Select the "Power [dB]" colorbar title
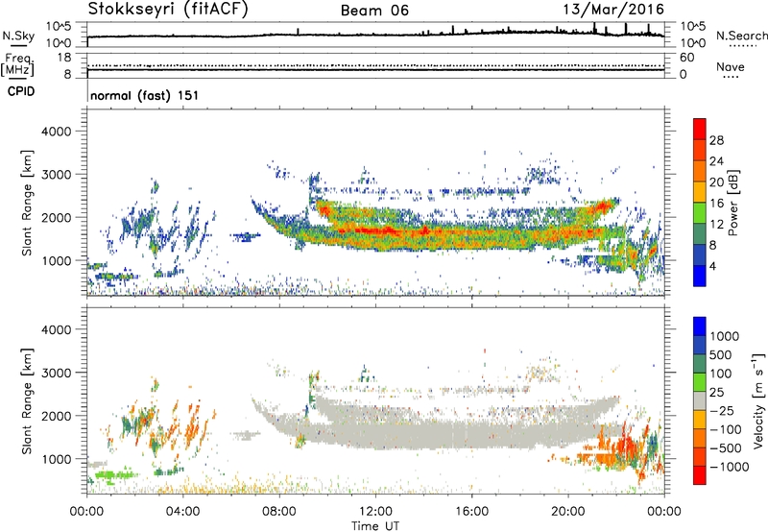The width and height of the screenshot is (768, 532). pos(733,203)
